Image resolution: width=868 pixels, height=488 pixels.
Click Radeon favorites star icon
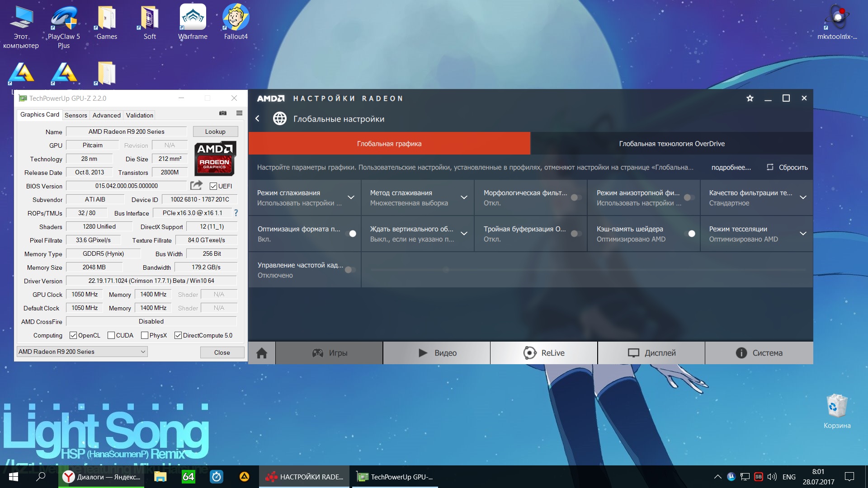pyautogui.click(x=750, y=98)
